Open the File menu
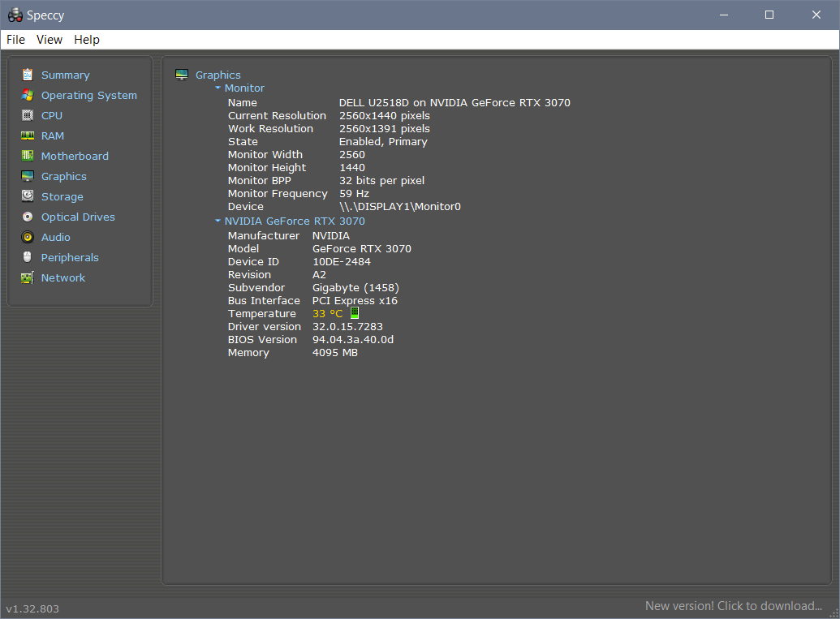The height and width of the screenshot is (619, 840). click(15, 40)
